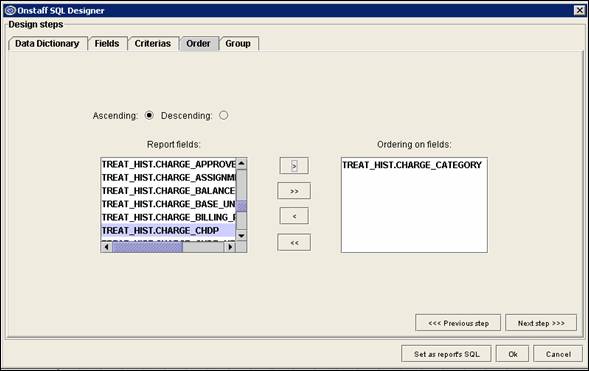589x371 pixels.
Task: Click the double left arrow remove-all button
Action: [x=294, y=243]
